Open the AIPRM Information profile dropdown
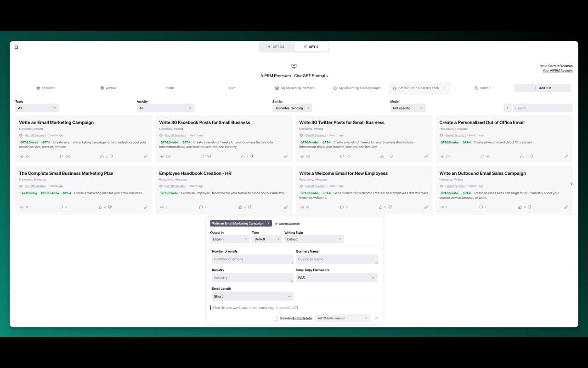The width and height of the screenshot is (588, 368). click(343, 318)
